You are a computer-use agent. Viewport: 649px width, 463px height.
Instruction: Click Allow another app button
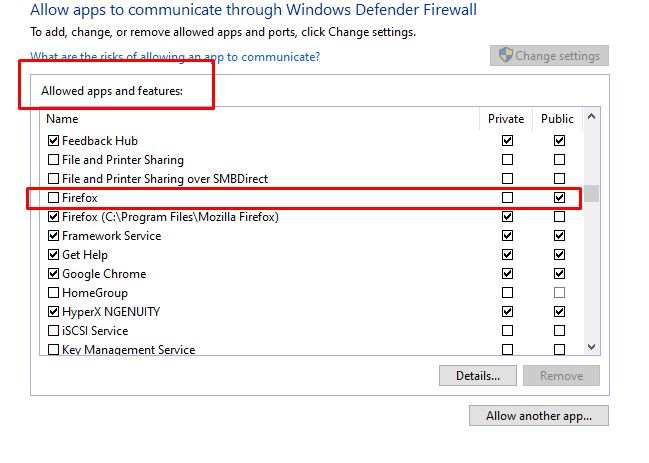coord(538,416)
